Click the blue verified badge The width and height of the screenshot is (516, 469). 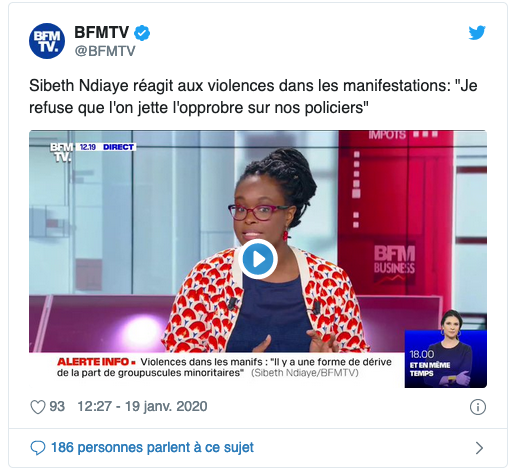(142, 33)
